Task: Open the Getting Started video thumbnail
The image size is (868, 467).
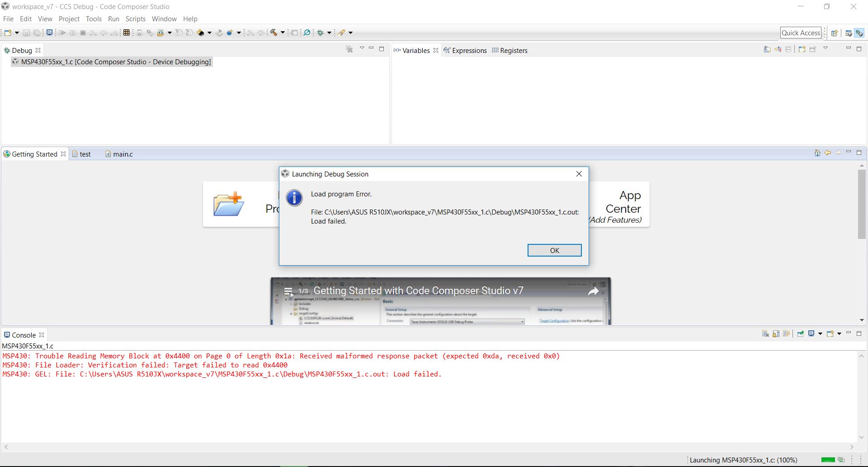Action: (441, 301)
